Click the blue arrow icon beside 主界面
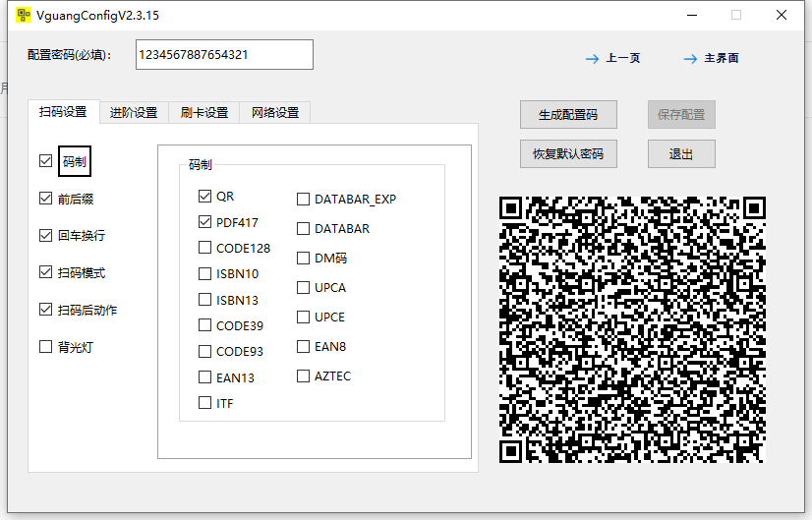This screenshot has height=520, width=812. [690, 59]
